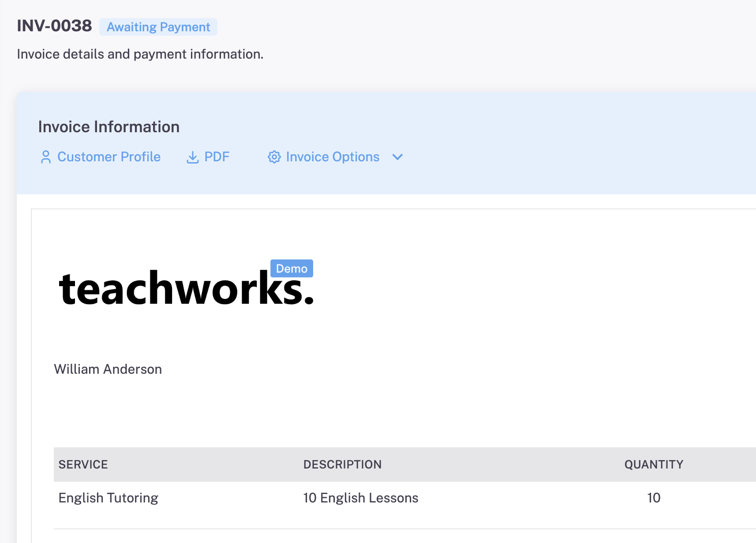This screenshot has height=543, width=756.
Task: Select the INV-0038 invoice heading
Action: click(x=54, y=26)
